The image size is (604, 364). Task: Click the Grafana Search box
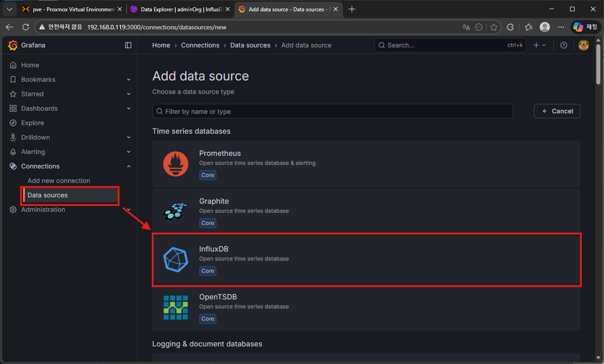coord(450,45)
